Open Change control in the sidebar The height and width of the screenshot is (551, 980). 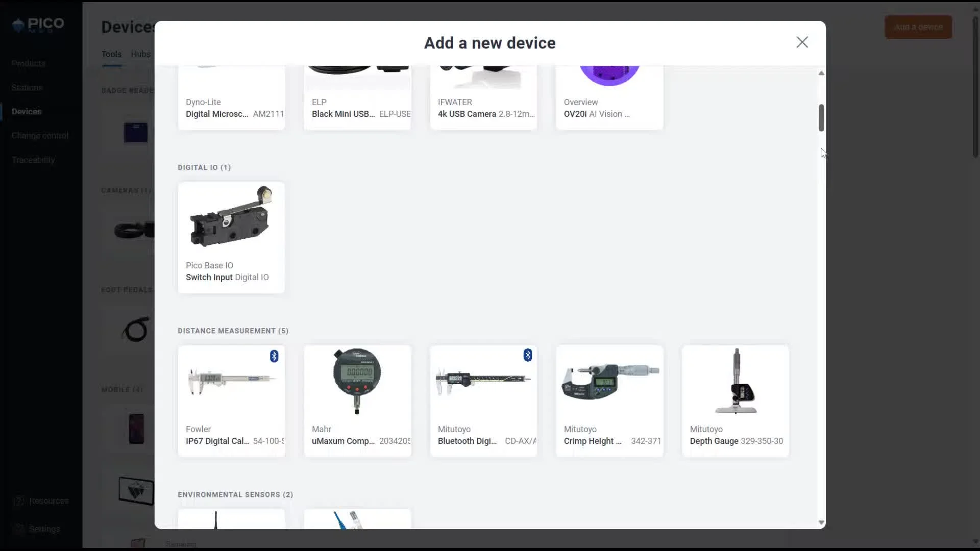(x=40, y=135)
